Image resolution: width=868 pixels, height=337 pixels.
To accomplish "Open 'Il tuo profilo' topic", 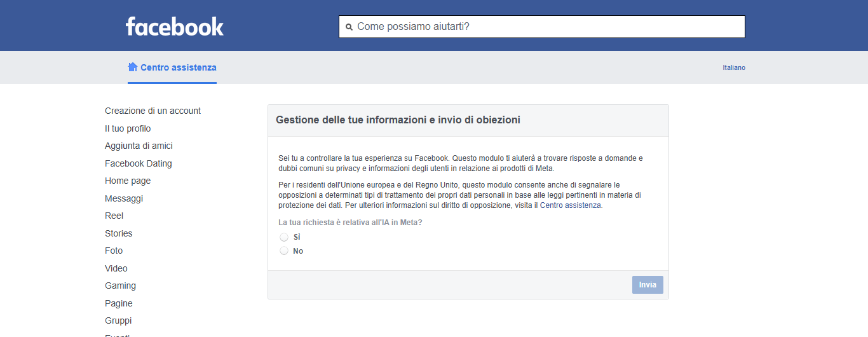I will coord(128,128).
